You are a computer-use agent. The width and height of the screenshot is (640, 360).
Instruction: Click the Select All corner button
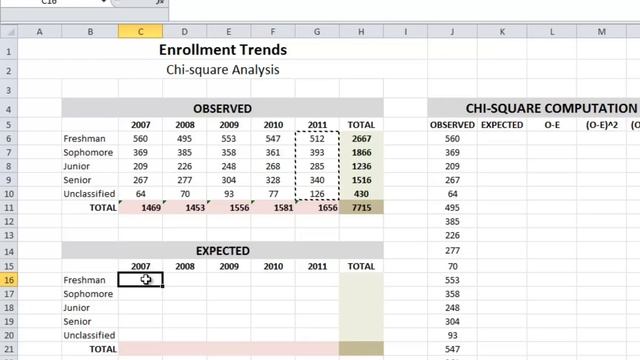[9, 31]
